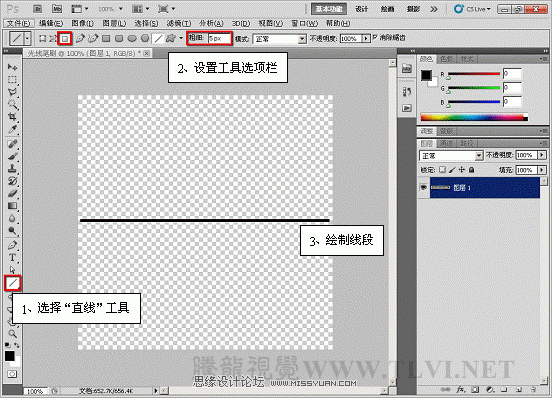Open the 编辑(E) menu

point(51,23)
